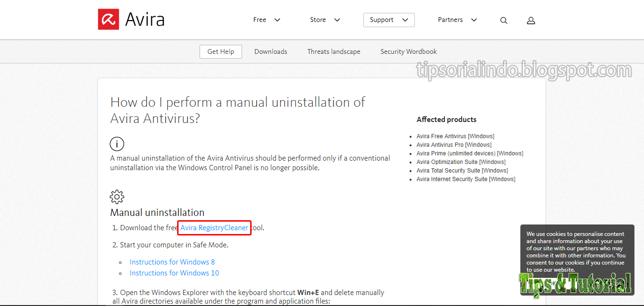Click the step 3 Windows Explorer instruction text
644x306 pixels.
[248, 297]
